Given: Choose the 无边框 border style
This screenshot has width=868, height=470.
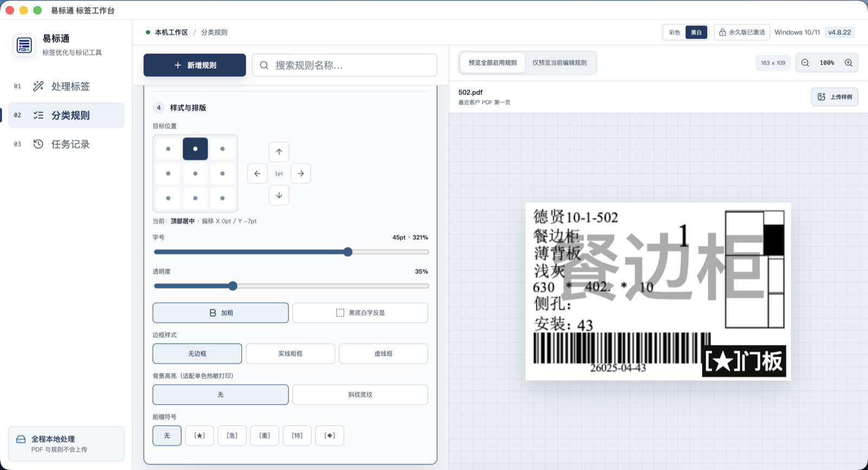Looking at the screenshot, I should click(197, 353).
